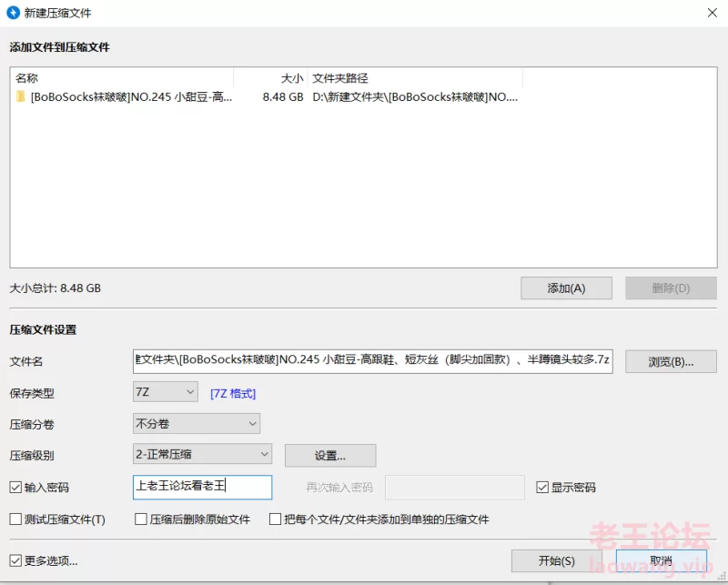
Task: Click the folder icon of the BoBoSocks entry
Action: tap(21, 96)
